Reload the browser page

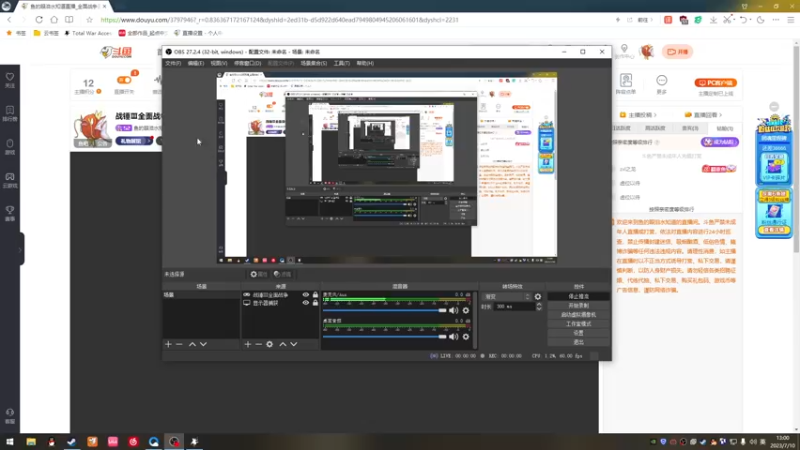39,20
